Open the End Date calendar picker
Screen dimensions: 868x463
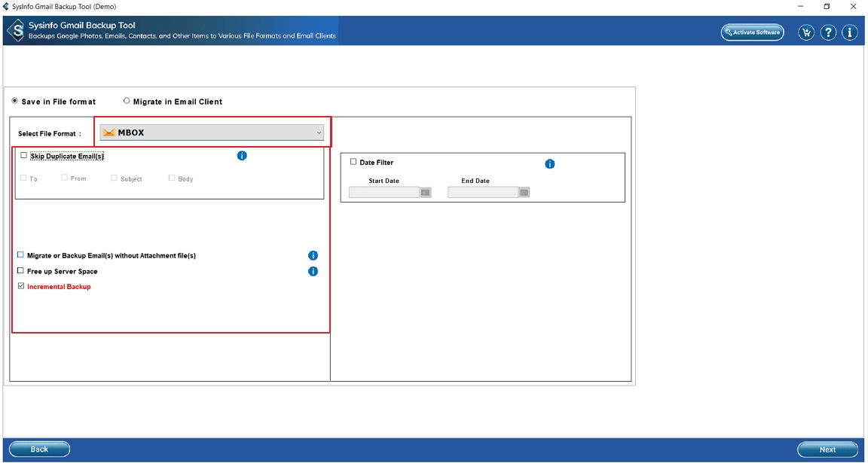coord(524,193)
